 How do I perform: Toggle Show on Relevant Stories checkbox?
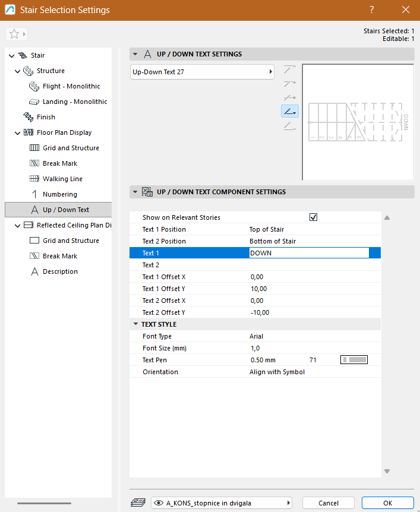(313, 217)
